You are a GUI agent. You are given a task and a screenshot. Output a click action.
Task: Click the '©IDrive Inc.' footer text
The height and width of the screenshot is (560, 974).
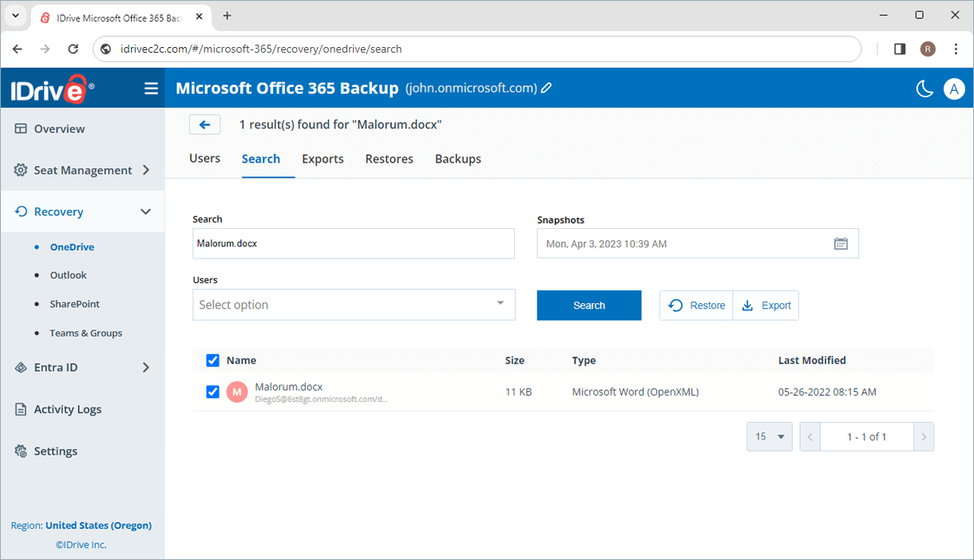pos(81,545)
